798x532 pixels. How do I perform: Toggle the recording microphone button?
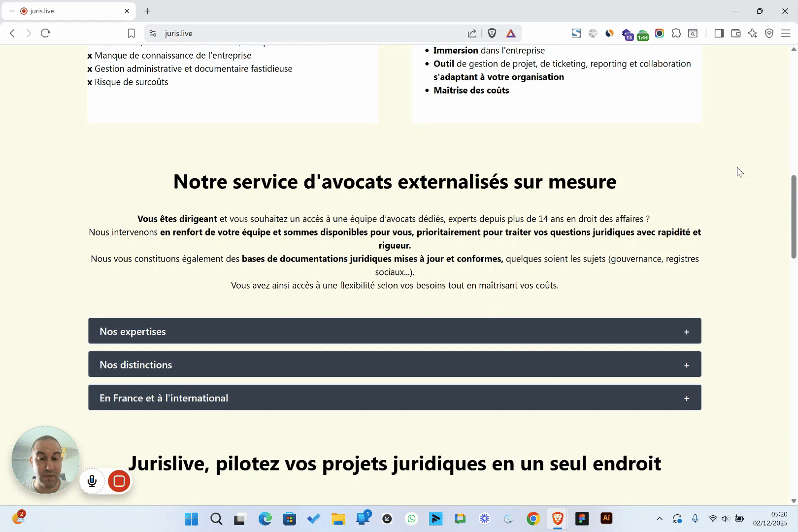pos(92,481)
